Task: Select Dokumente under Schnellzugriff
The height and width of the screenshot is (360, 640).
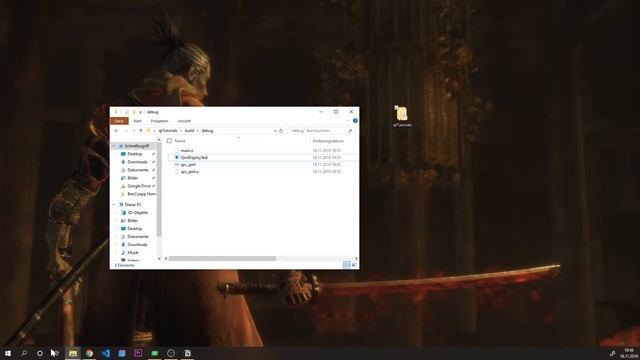Action: [138, 170]
